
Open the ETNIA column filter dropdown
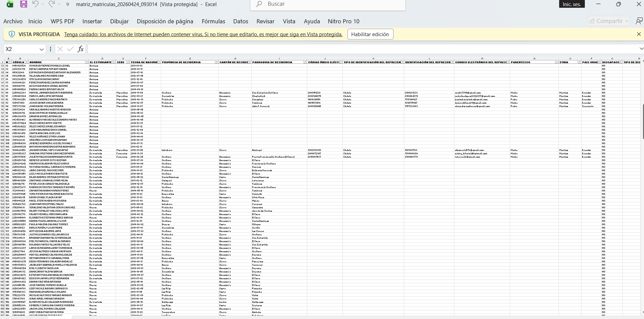[579, 62]
